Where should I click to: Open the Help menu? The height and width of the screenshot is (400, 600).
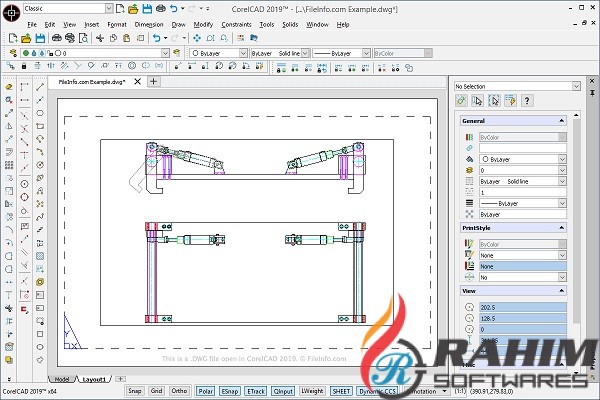click(x=343, y=24)
